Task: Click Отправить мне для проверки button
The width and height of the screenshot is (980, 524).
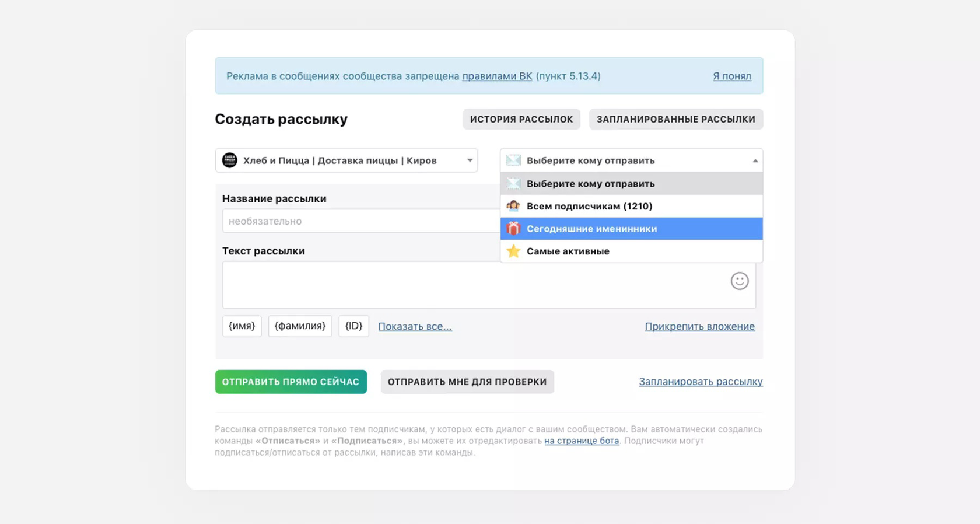Action: pos(467,382)
